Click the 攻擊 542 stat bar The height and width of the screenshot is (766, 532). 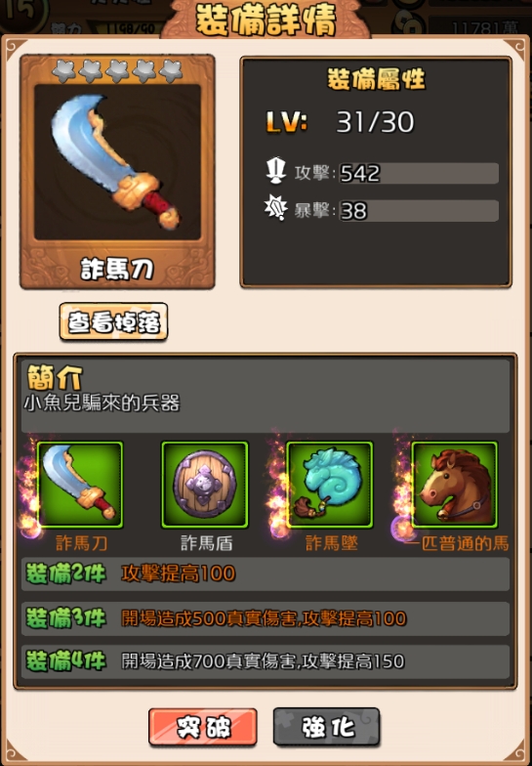point(419,173)
